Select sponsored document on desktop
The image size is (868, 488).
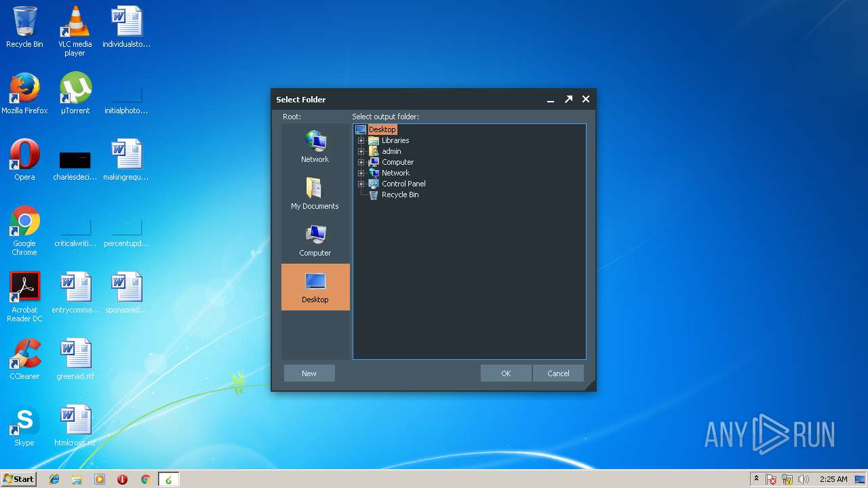tap(126, 293)
